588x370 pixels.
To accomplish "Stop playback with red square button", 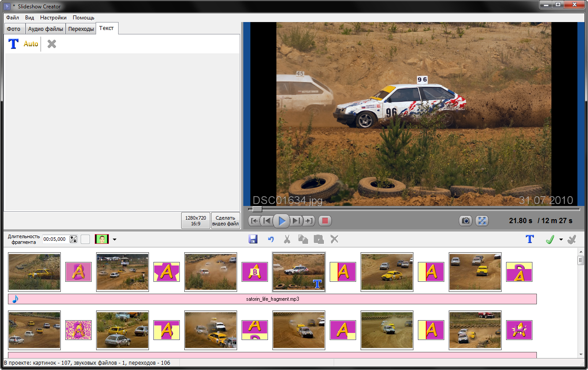I will tap(325, 221).
